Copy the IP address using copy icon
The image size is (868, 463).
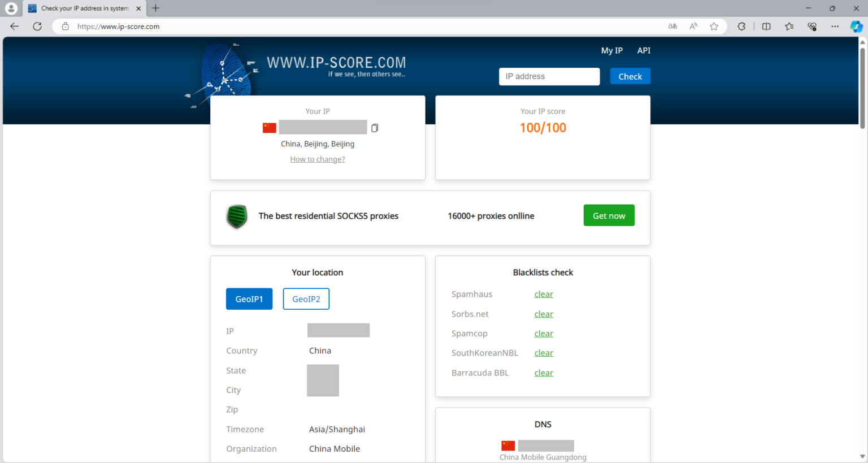(374, 128)
